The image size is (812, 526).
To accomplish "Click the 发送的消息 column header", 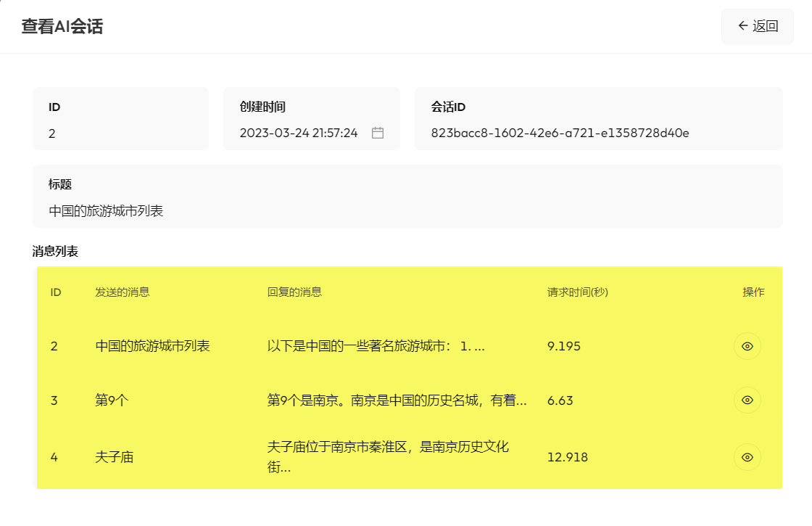I will [x=122, y=292].
